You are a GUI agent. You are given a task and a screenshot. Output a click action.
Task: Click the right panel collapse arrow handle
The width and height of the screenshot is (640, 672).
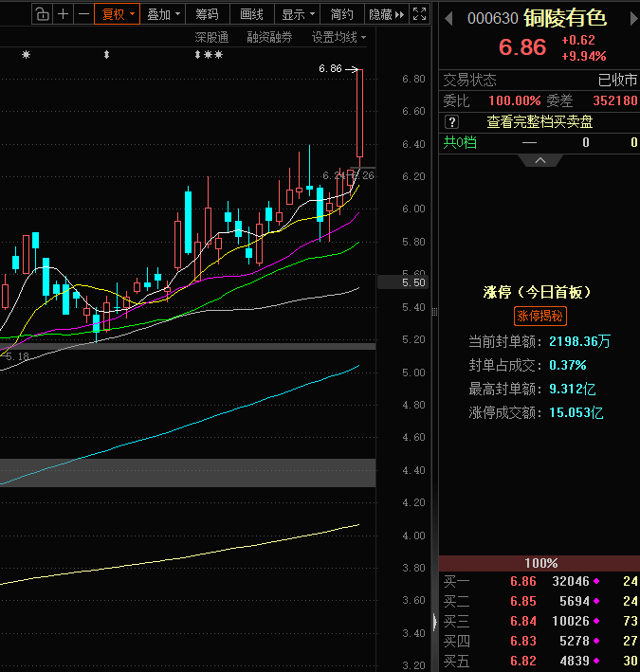(436, 622)
